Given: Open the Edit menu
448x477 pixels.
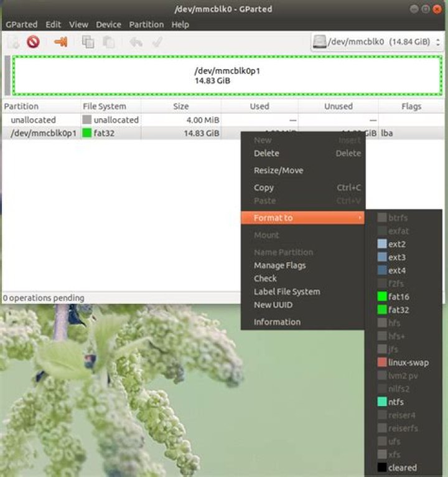Looking at the screenshot, I should [x=53, y=24].
